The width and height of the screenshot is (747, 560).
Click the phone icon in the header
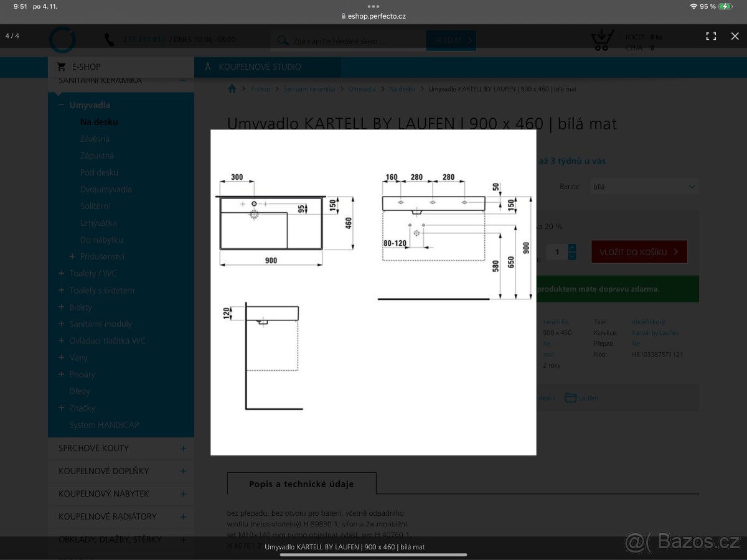tap(110, 40)
